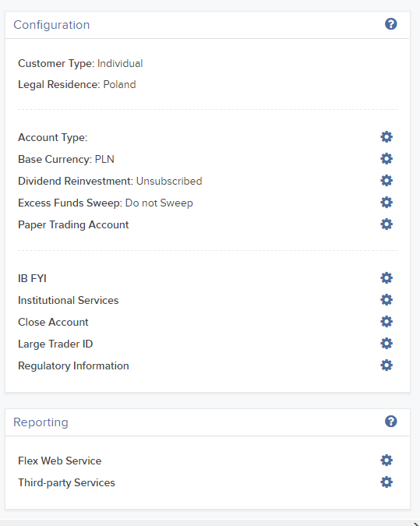The image size is (420, 526).
Task: Configure Base Currency via its gear icon
Action: 386,159
